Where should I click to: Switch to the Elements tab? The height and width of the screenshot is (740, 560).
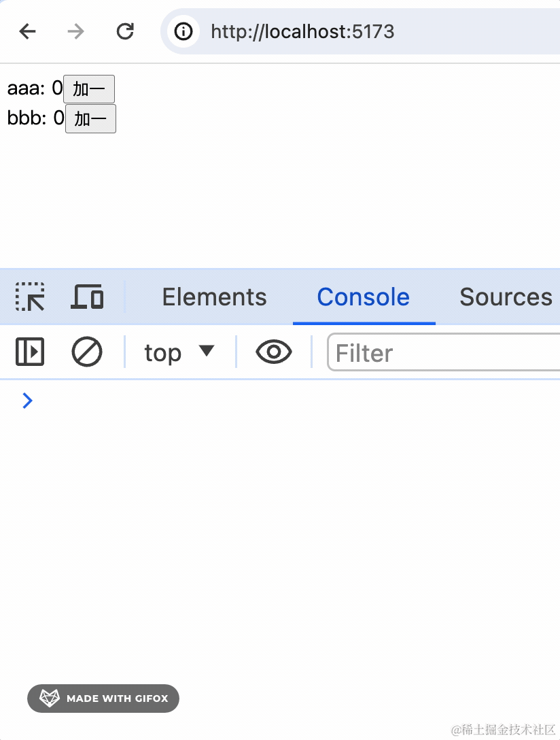[214, 297]
